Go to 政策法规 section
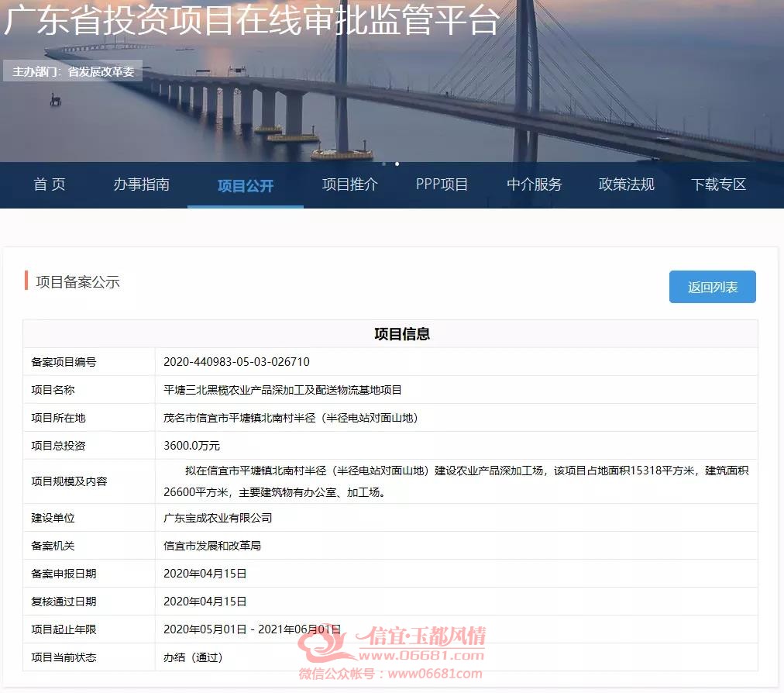This screenshot has height=693, width=784. coord(627,184)
